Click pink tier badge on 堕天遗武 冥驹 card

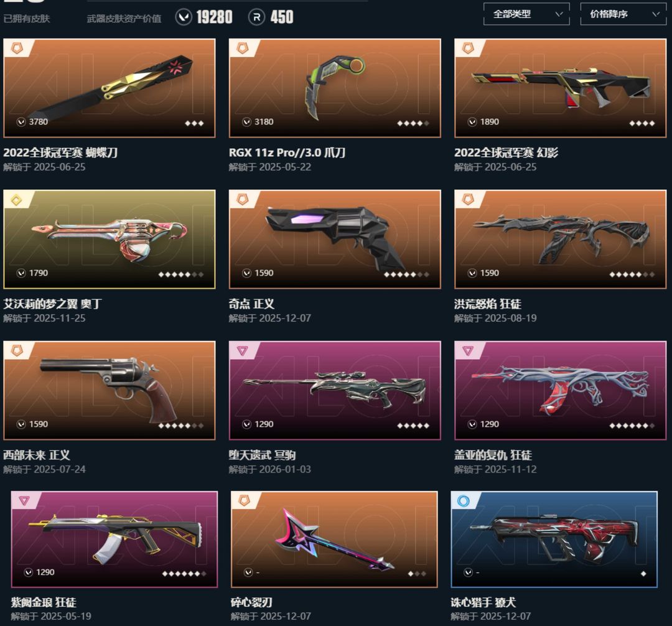(242, 351)
